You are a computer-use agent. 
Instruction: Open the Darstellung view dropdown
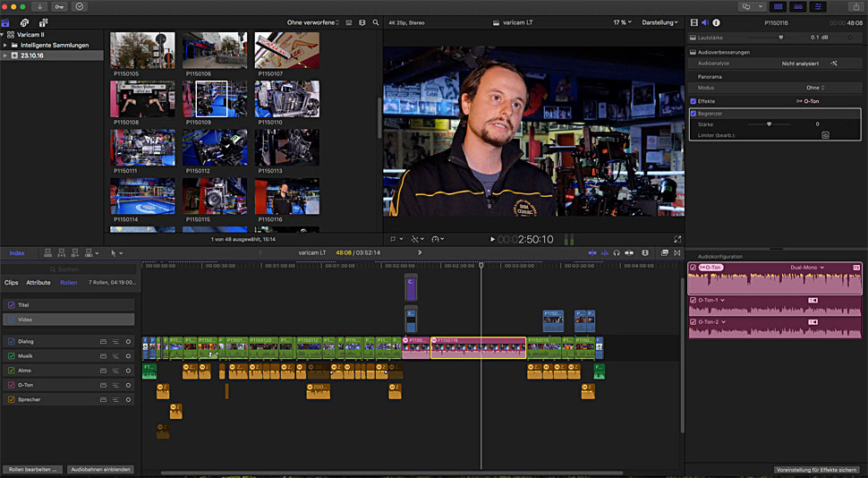tap(660, 22)
